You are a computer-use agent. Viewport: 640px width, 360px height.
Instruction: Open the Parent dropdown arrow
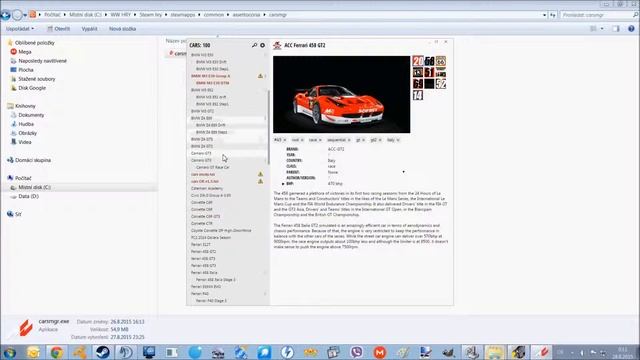(x=404, y=172)
